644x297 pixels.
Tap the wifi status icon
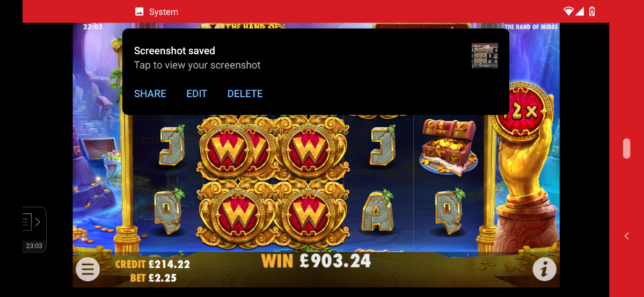click(x=568, y=11)
